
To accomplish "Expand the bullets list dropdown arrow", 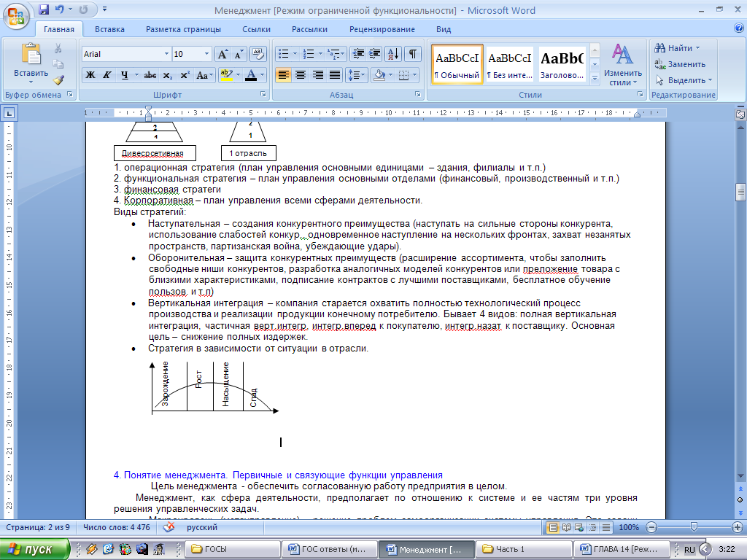I will (295, 54).
